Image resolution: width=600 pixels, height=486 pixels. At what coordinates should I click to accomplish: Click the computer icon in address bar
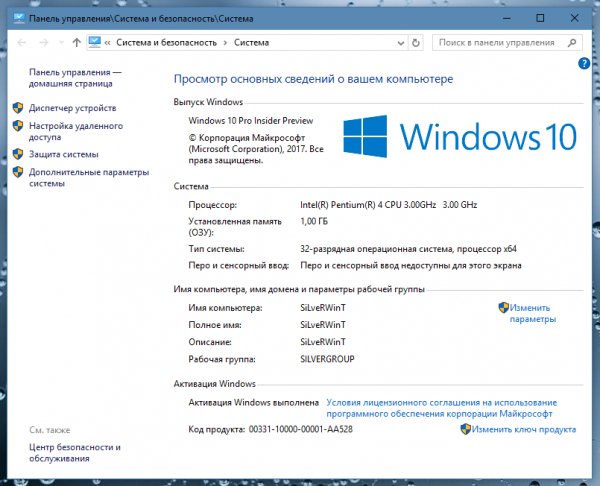[x=95, y=42]
